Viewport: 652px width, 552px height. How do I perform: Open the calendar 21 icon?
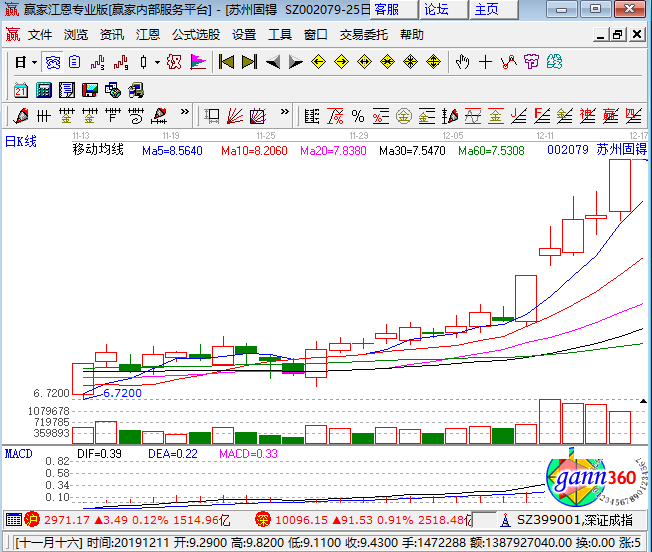tap(21, 90)
